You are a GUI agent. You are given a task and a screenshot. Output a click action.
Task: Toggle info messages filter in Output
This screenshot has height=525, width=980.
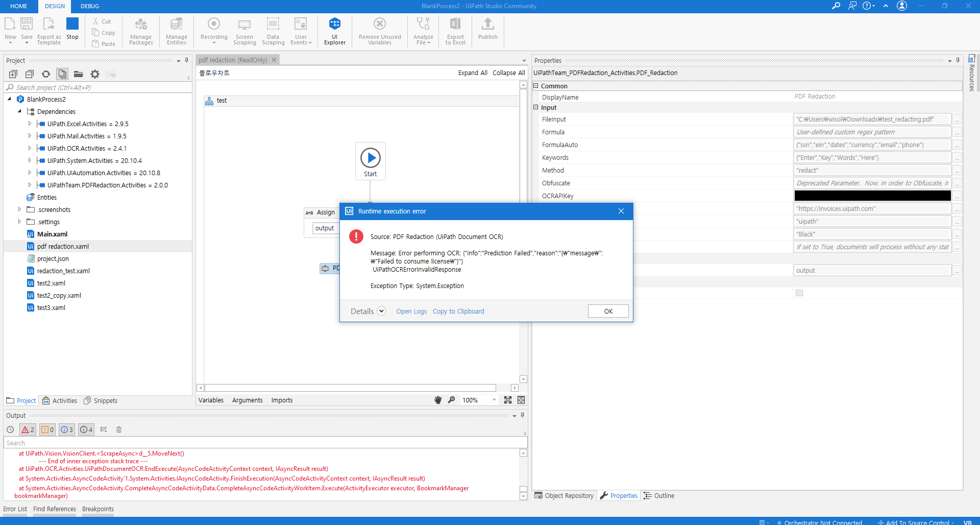pos(67,429)
